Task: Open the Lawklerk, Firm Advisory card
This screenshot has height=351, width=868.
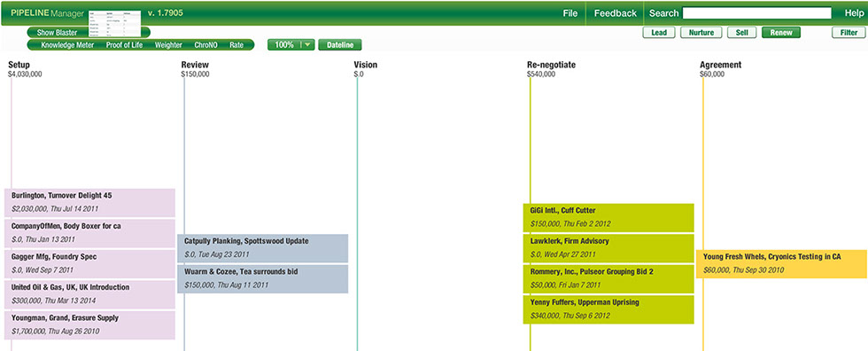Action: click(608, 248)
